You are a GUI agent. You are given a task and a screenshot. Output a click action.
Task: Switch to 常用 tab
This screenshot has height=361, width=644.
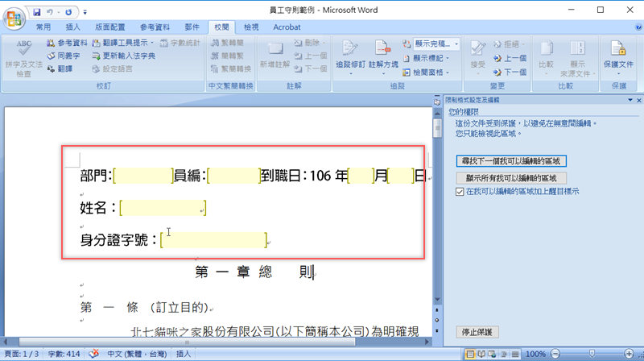click(x=43, y=27)
